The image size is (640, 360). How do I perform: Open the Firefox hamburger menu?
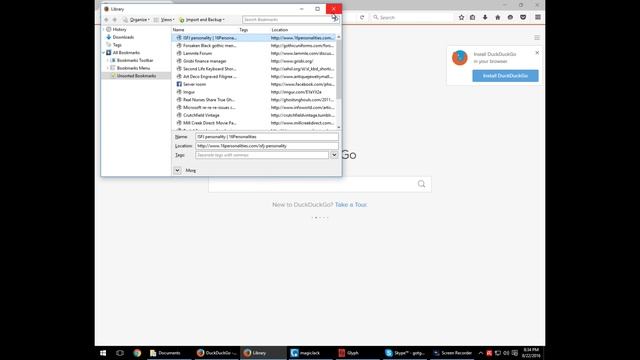tap(538, 18)
